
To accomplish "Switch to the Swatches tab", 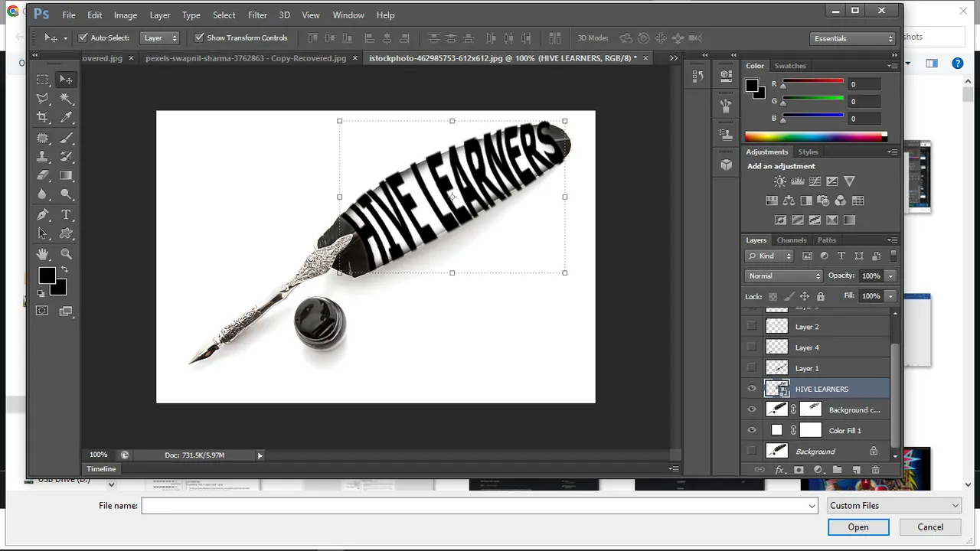I will [x=790, y=66].
